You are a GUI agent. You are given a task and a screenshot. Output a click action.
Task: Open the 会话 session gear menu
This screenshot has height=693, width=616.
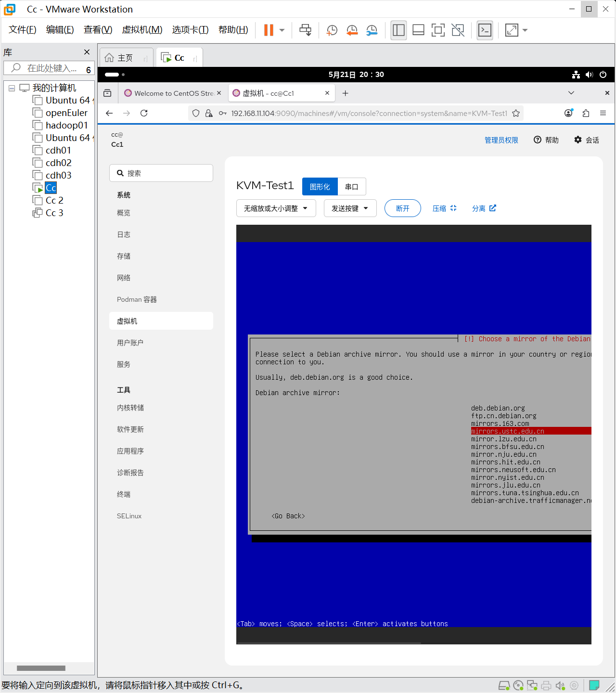(x=587, y=140)
